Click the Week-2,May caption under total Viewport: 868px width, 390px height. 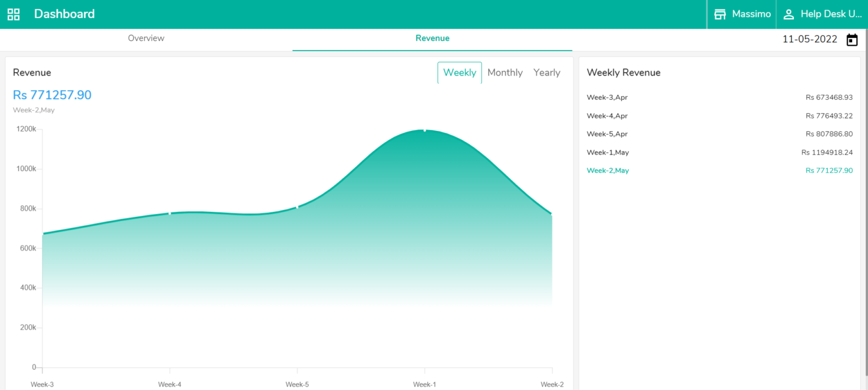(x=34, y=110)
